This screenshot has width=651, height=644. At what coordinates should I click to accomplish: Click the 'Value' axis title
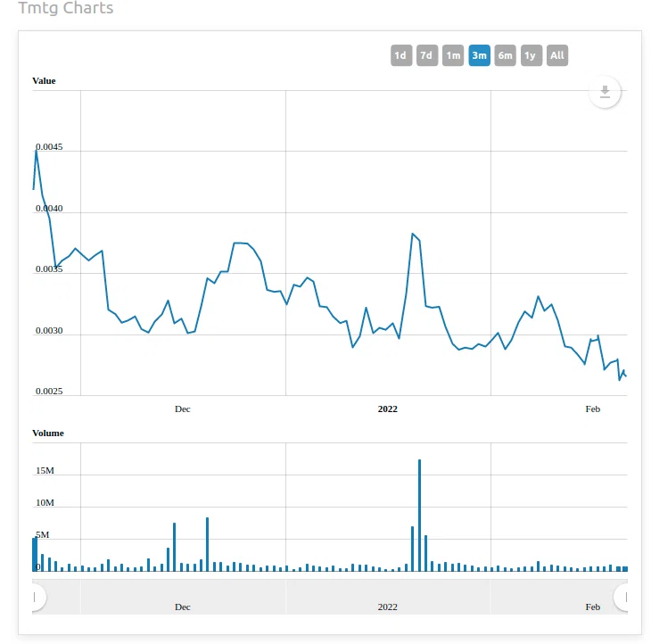pos(44,81)
